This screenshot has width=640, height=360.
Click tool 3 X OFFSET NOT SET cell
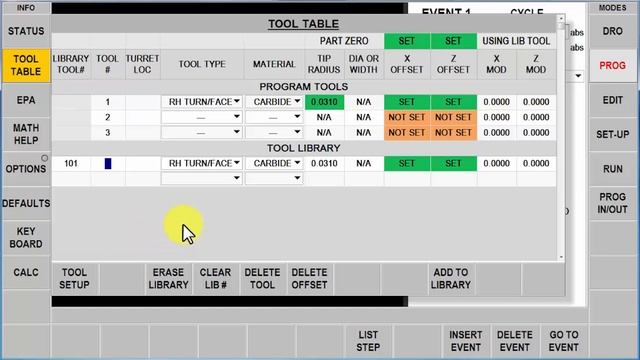coord(407,133)
